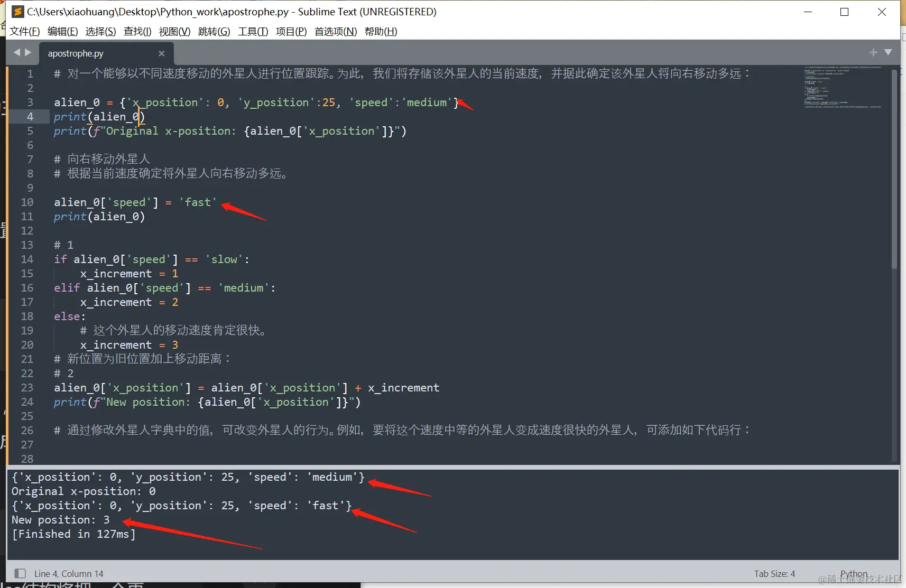The height and width of the screenshot is (588, 906).
Task: Click output dictionary with speed 'medium'
Action: 188,477
